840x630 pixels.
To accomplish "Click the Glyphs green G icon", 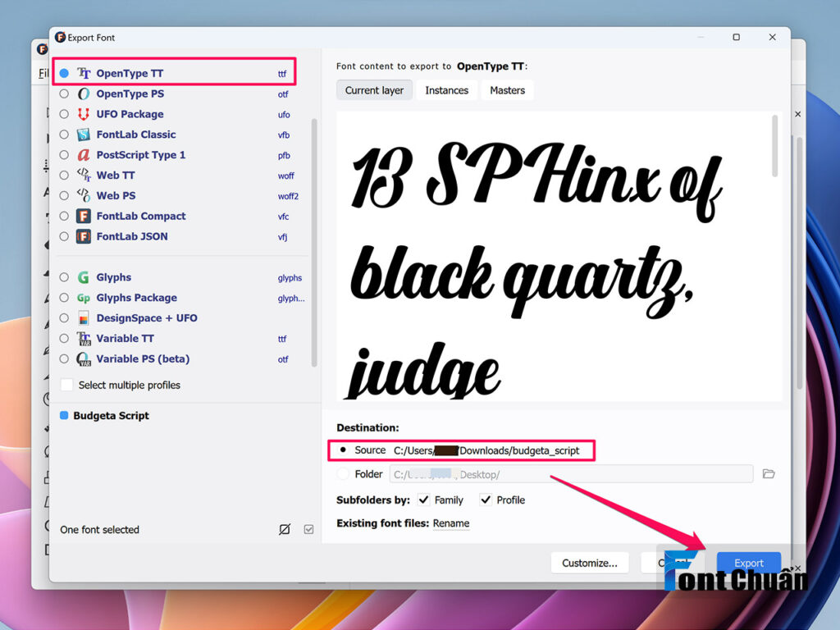I will (x=83, y=277).
